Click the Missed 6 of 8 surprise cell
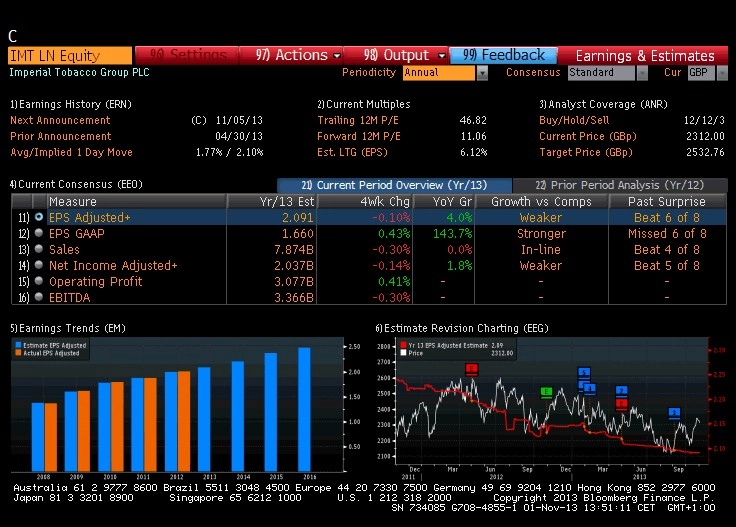Screen dimensions: 736x527 (667, 233)
